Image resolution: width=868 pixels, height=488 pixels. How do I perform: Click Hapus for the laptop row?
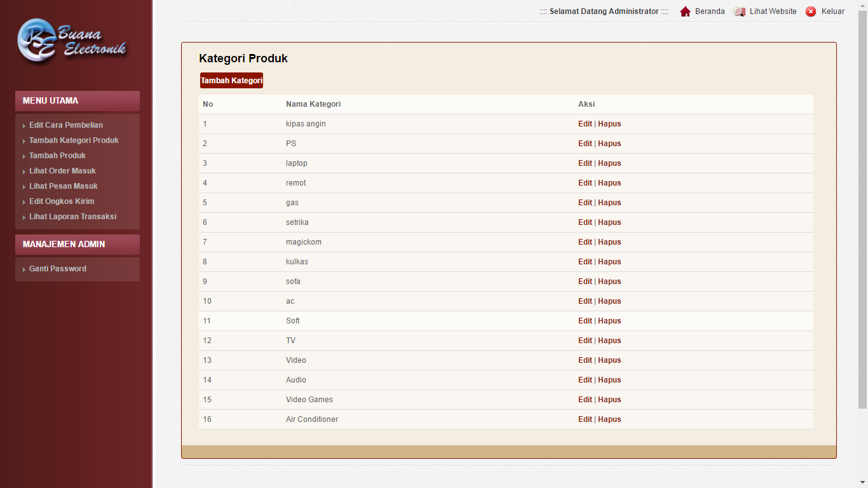609,163
